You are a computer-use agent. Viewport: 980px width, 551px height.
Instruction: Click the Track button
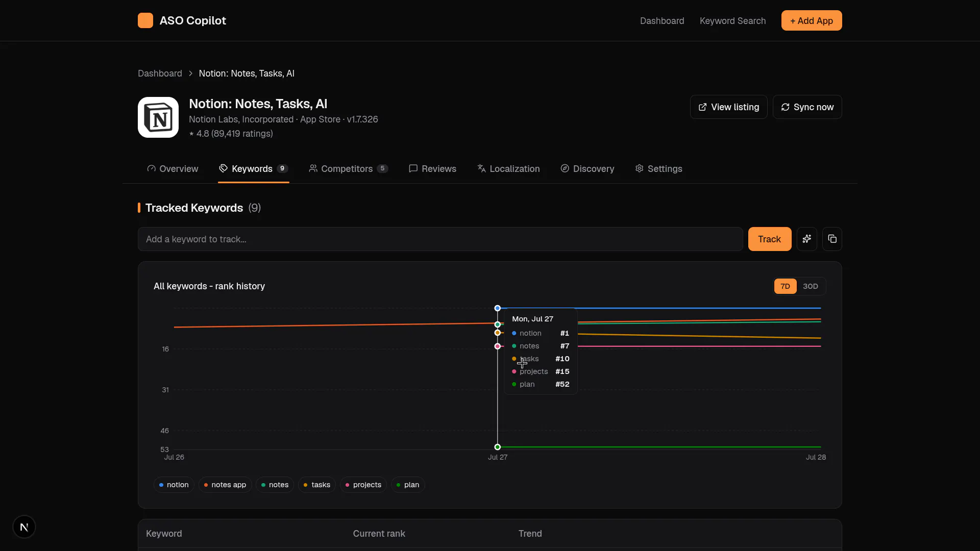770,239
